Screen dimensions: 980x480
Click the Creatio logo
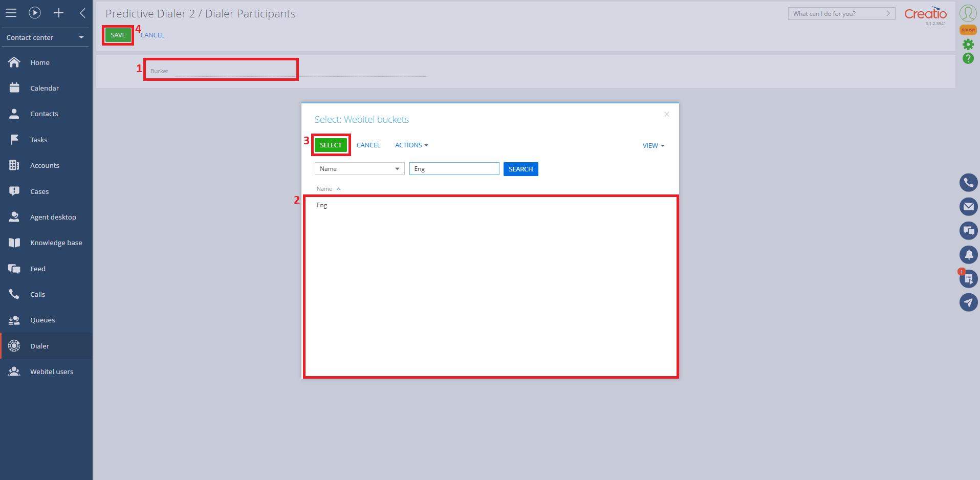point(925,14)
